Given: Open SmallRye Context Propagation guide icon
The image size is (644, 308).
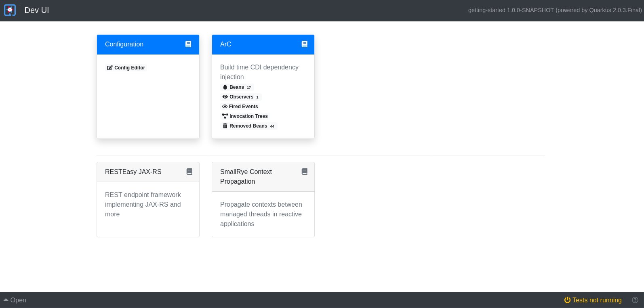Looking at the screenshot, I should tap(305, 172).
